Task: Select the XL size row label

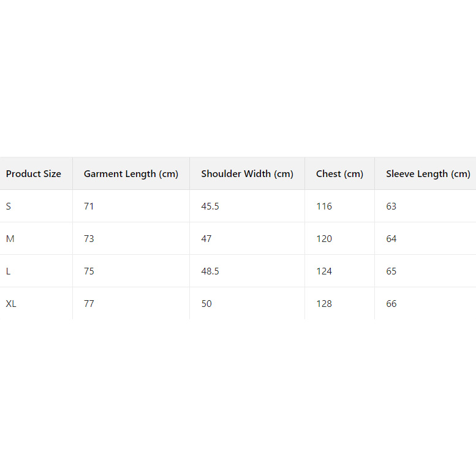Action: tap(11, 304)
